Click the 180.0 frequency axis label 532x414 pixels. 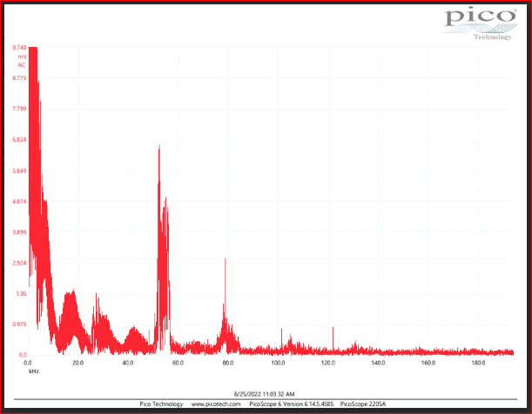(478, 363)
